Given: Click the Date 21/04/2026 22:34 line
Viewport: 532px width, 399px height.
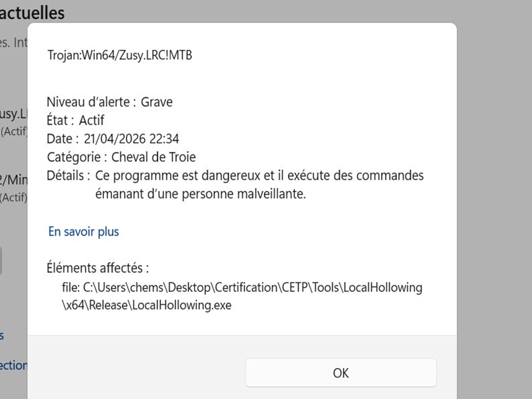Looking at the screenshot, I should pos(112,139).
